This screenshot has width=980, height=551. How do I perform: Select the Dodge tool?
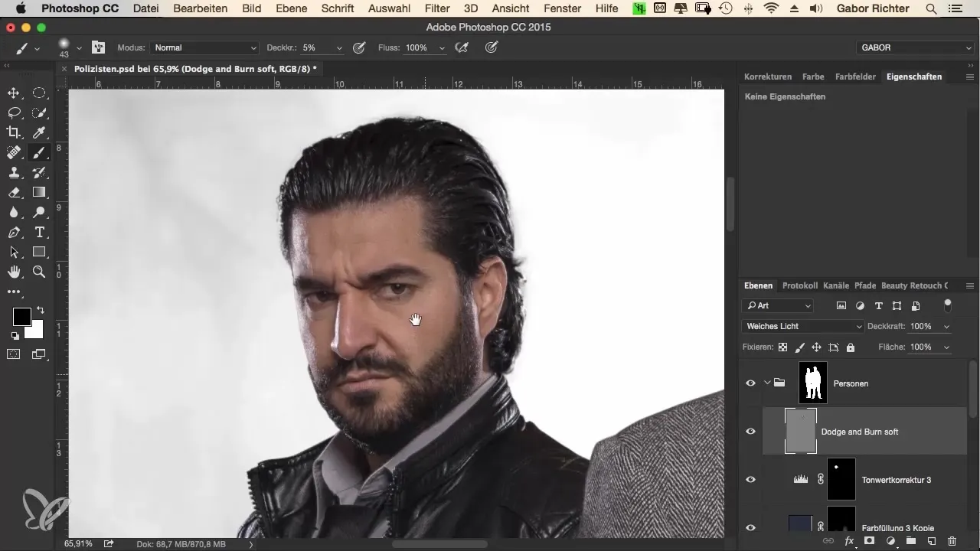39,212
